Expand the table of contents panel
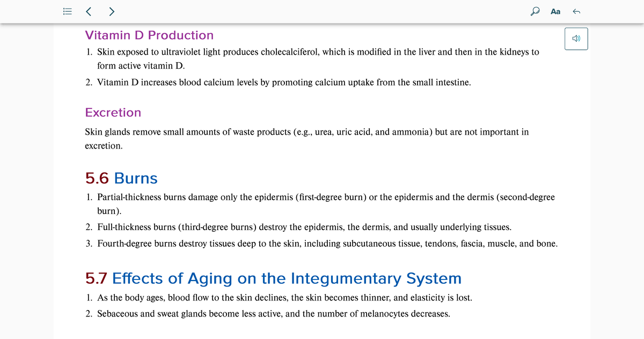This screenshot has height=339, width=644. point(67,11)
